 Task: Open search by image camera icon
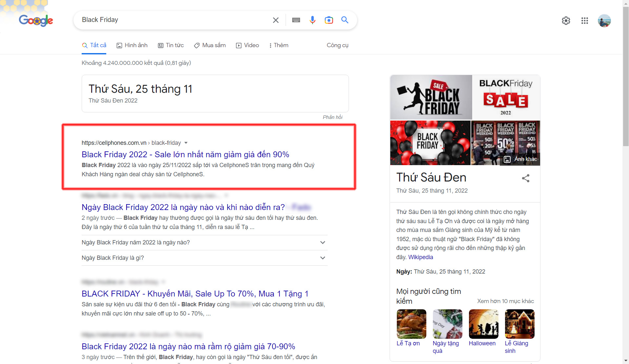coord(329,20)
